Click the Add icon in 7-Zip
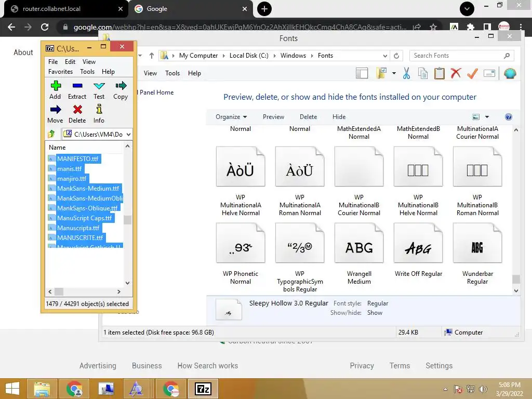Image resolution: width=532 pixels, height=399 pixels. click(x=55, y=86)
